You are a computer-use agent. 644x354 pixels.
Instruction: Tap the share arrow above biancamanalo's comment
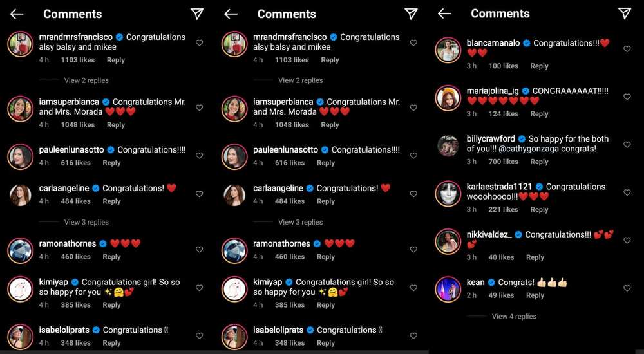coord(625,14)
